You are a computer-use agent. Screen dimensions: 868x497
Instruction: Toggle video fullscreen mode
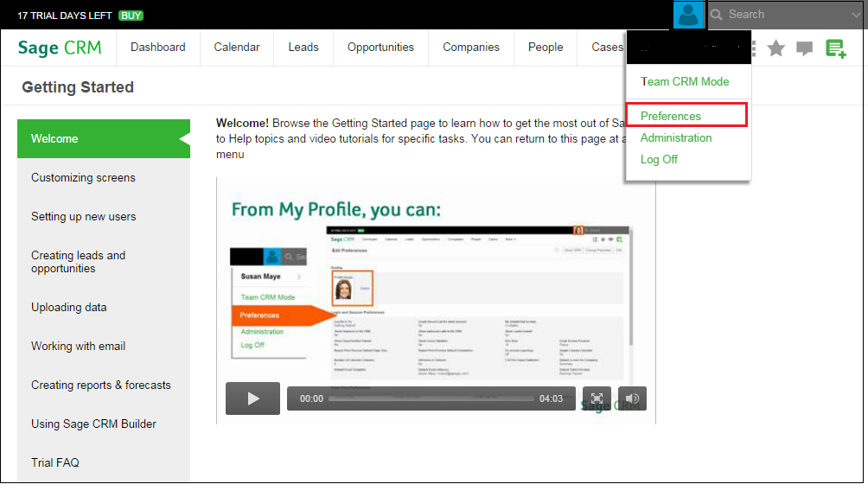coord(597,398)
